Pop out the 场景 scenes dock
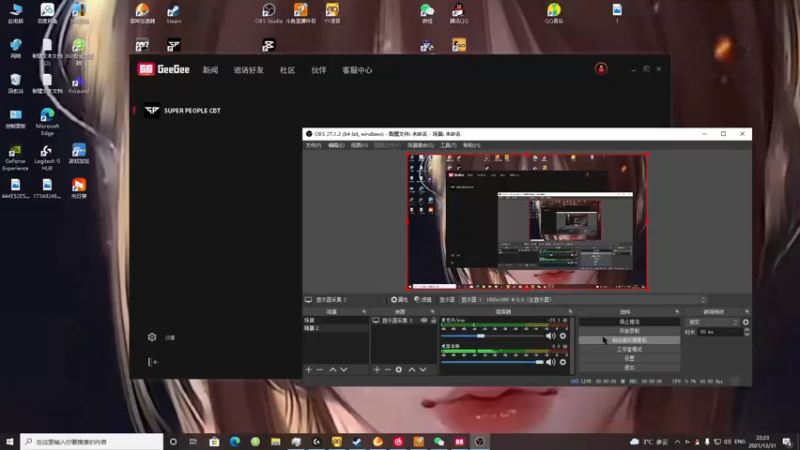This screenshot has height=450, width=800. (x=364, y=311)
